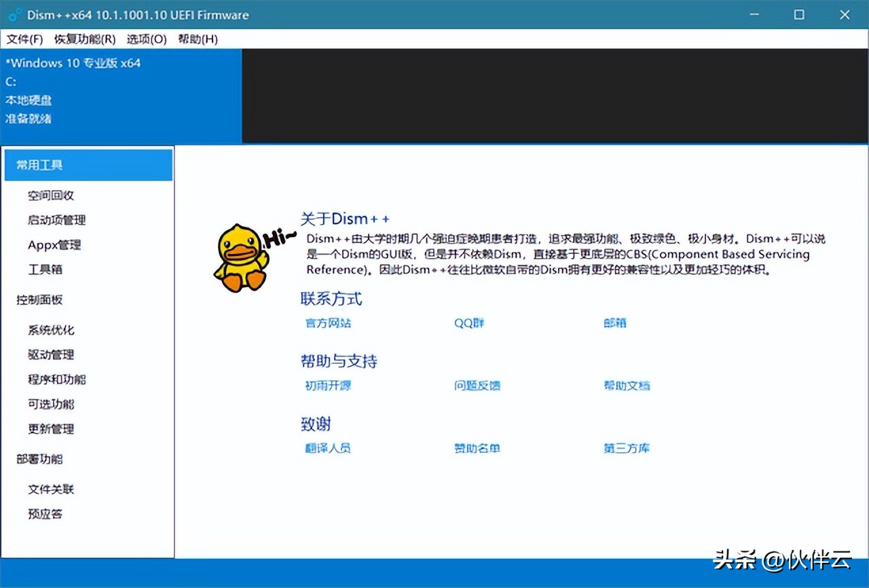Open 启动项管理 (Startup manager)

(x=56, y=220)
